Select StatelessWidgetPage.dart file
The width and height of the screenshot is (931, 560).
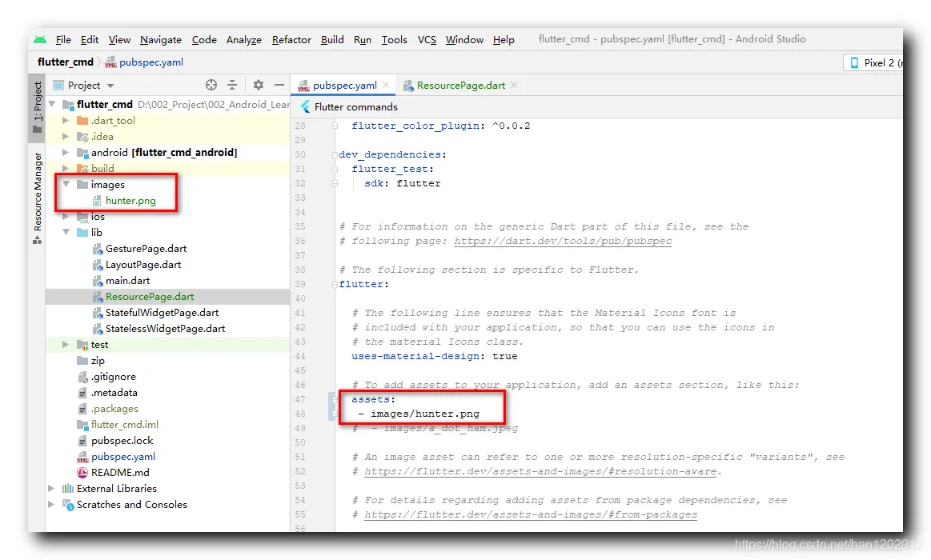pyautogui.click(x=165, y=329)
